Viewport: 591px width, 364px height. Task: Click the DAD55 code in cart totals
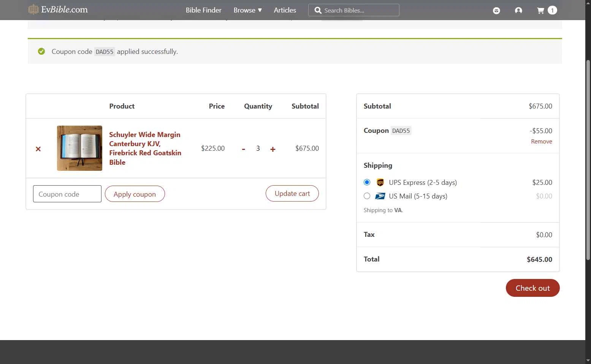pos(401,131)
